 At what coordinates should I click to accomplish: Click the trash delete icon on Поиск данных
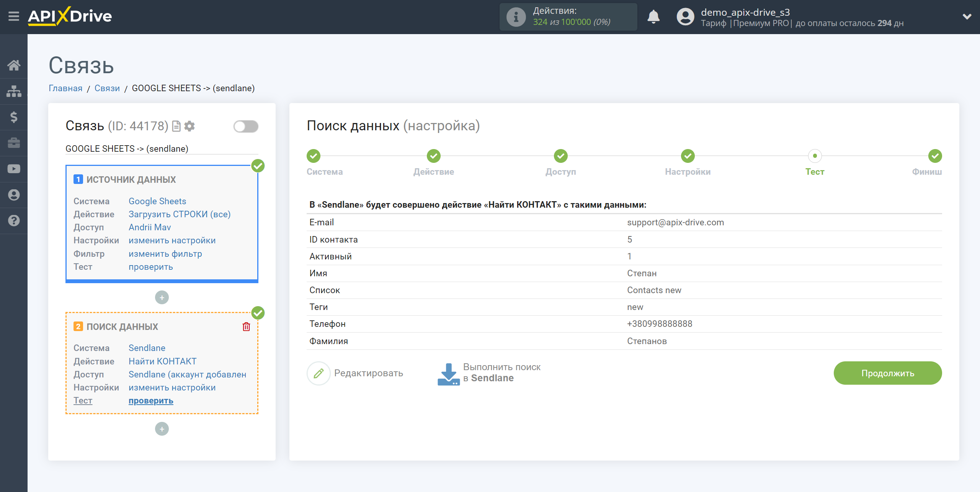point(246,327)
